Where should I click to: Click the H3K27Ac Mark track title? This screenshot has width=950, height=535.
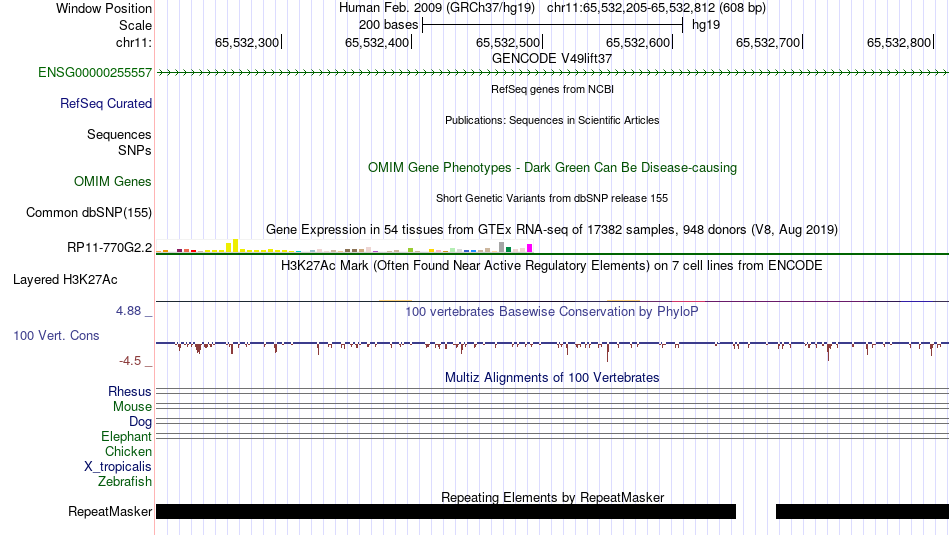pos(552,265)
